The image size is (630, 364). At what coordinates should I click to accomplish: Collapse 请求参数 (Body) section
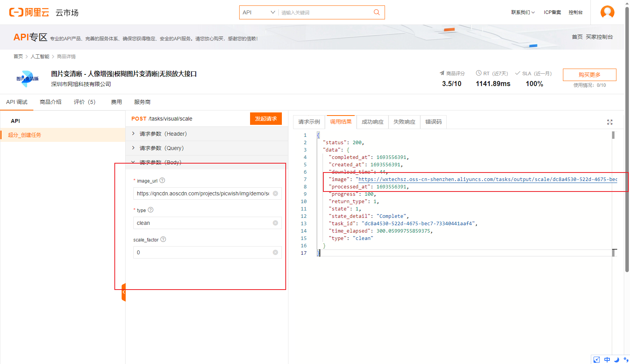(207, 162)
